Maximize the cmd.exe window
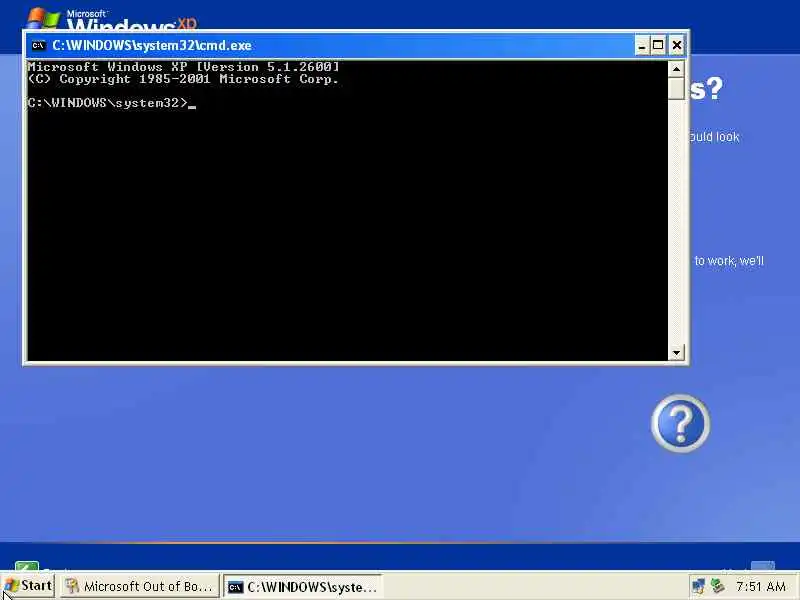Screen dimensions: 800x600 click(x=658, y=46)
